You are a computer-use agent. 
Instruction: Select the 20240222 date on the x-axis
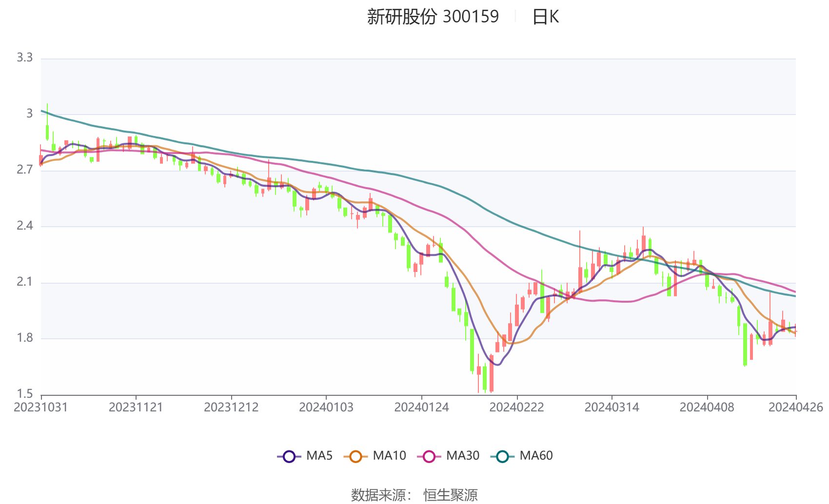pyautogui.click(x=516, y=407)
